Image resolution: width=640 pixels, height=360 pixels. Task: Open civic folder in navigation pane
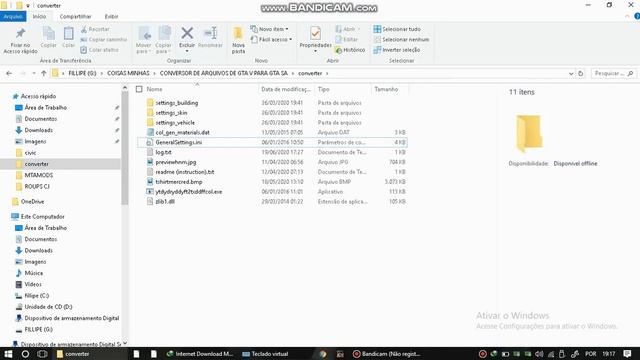point(30,153)
